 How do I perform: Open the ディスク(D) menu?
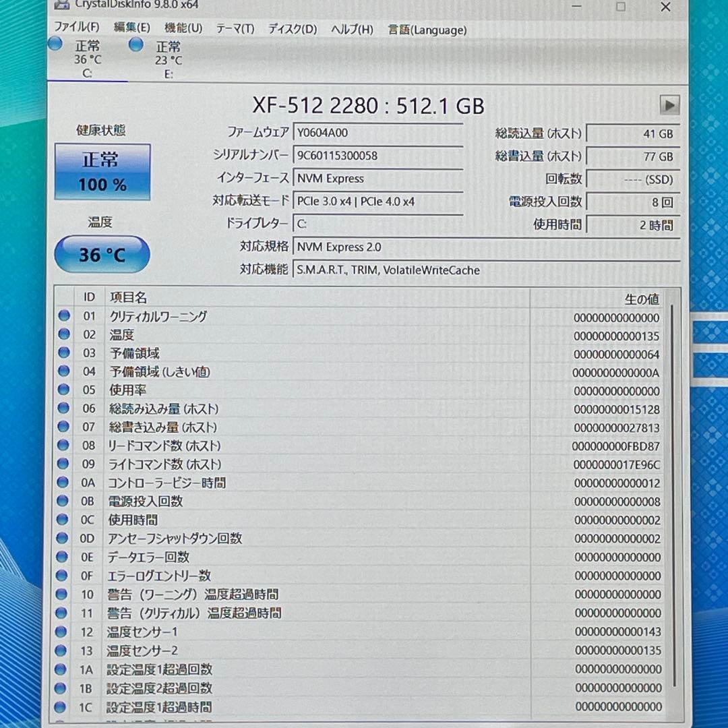[x=293, y=29]
